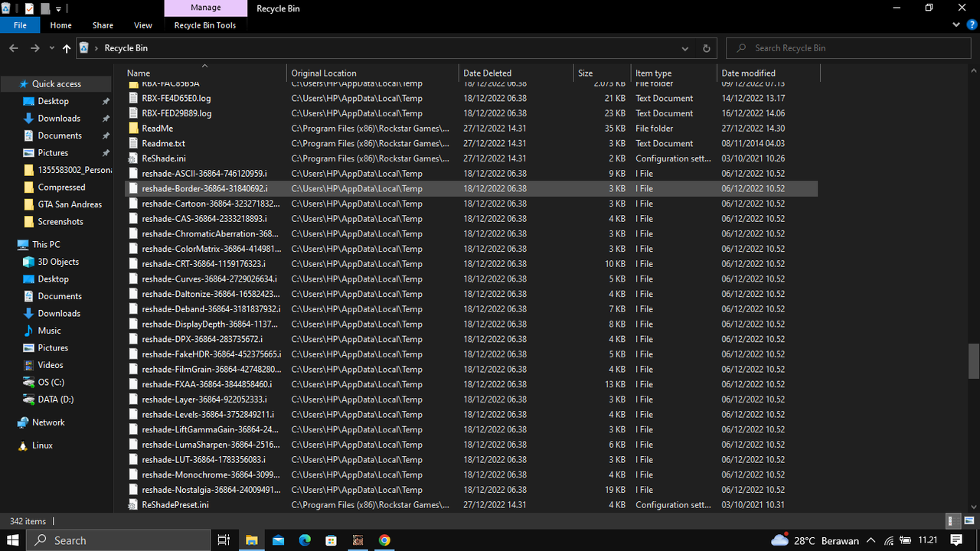Open Downloads under Quick access

click(59, 119)
